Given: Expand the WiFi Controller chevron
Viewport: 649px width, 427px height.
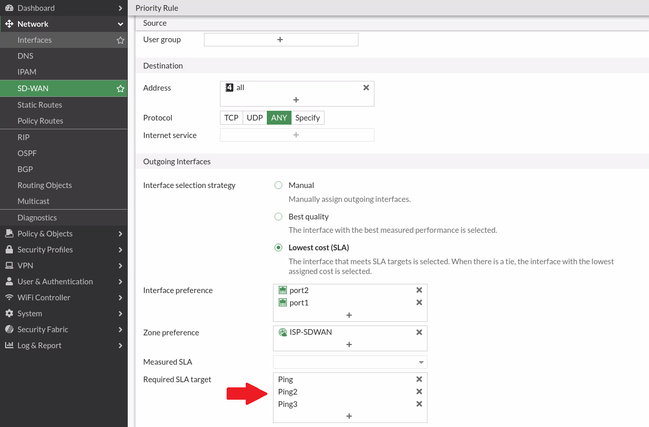Looking at the screenshot, I should tap(120, 297).
